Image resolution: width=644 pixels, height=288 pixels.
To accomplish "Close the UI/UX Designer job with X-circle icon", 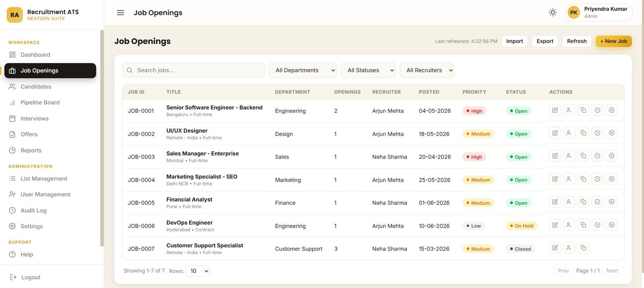I will [x=612, y=133].
